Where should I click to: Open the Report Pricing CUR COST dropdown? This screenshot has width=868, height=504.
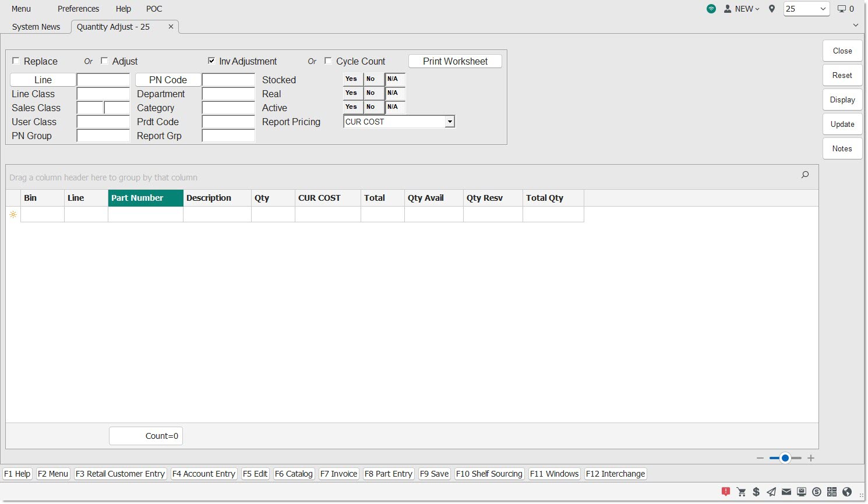450,122
